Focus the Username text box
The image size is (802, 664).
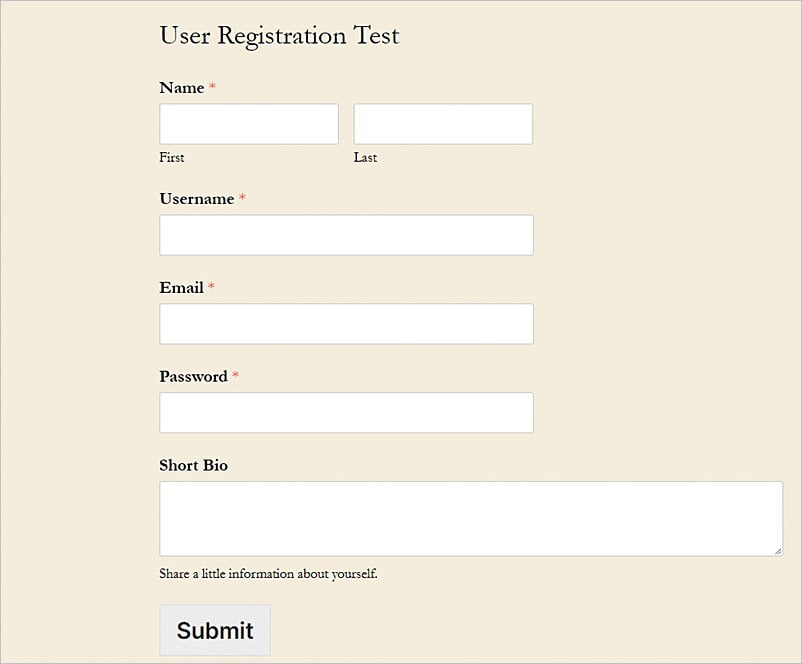[x=346, y=235]
